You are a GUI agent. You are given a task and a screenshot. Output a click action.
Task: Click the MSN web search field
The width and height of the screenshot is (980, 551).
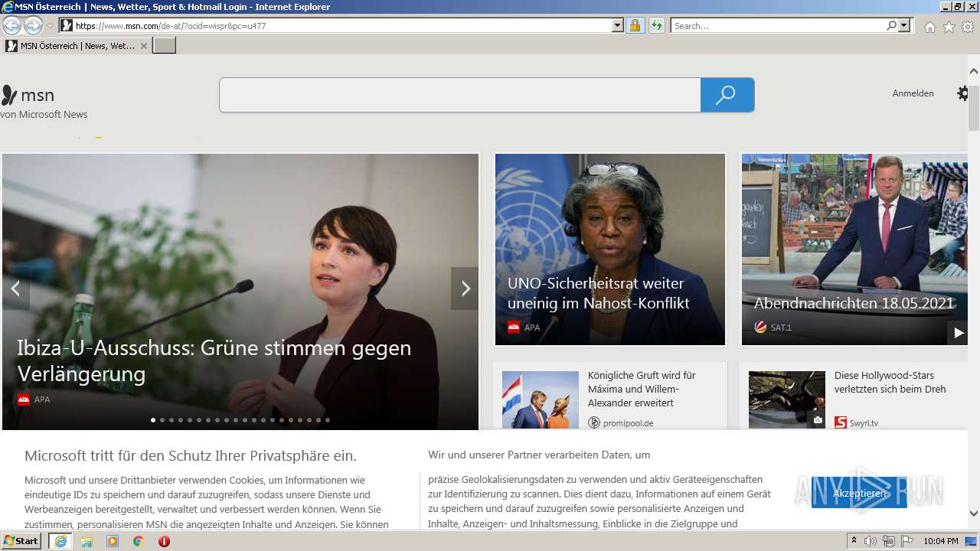click(459, 95)
